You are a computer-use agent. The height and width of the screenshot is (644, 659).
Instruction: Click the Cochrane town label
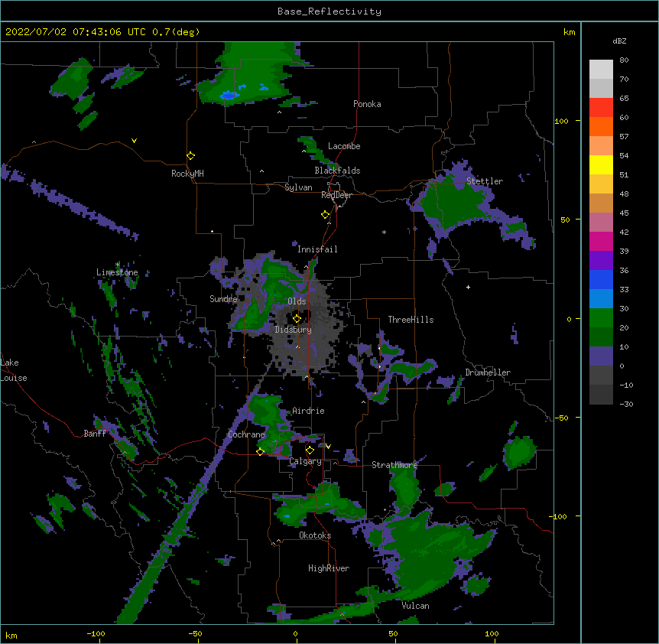(x=246, y=434)
